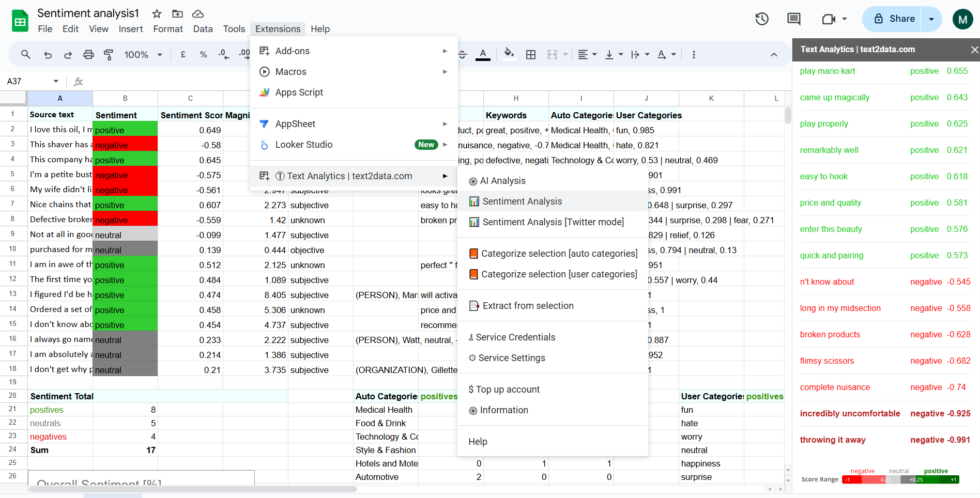Open toolbar more options three dots
This screenshot has height=498, width=980.
click(x=694, y=55)
